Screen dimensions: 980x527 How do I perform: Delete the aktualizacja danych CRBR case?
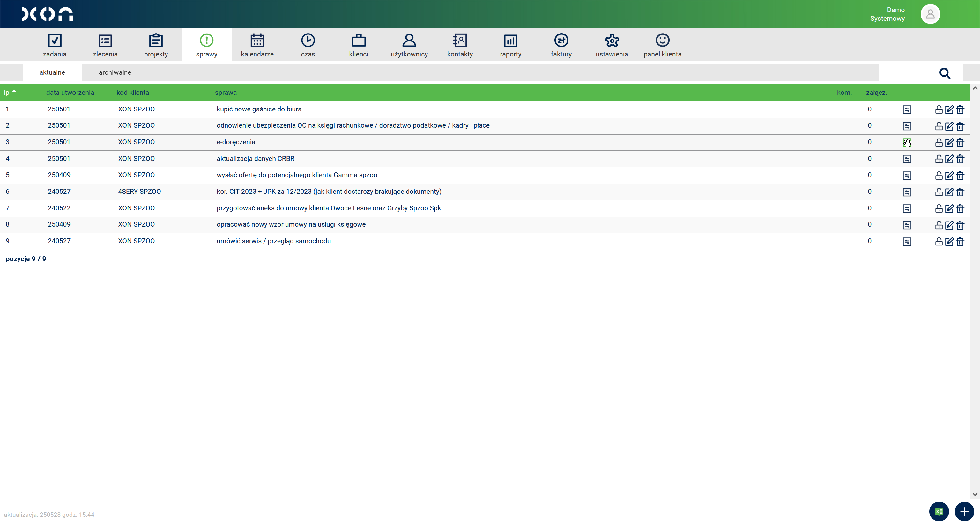click(960, 159)
